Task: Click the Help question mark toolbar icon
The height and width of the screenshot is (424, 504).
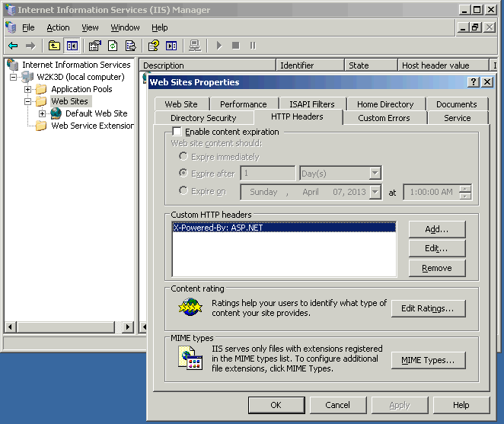Action: 153,46
